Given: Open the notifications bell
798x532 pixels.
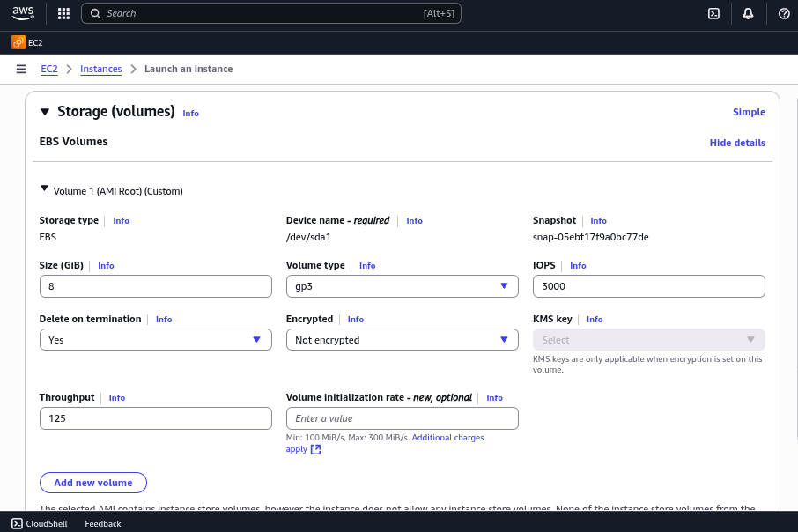Looking at the screenshot, I should coord(748,14).
